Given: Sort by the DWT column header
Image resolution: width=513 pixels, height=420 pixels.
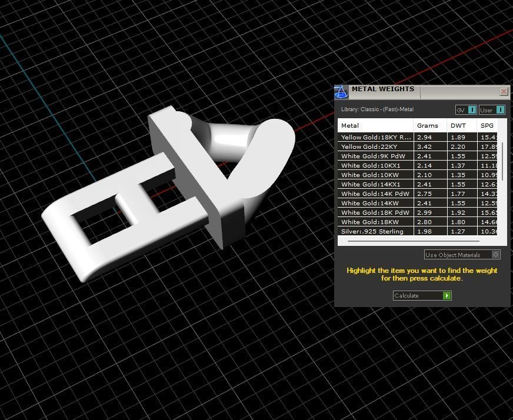Looking at the screenshot, I should point(462,125).
